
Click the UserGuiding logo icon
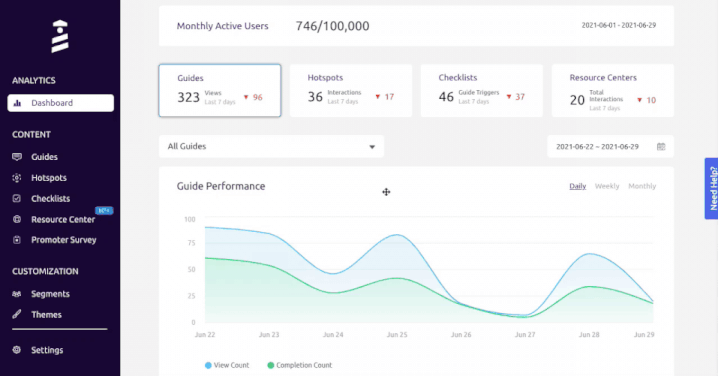(x=60, y=36)
